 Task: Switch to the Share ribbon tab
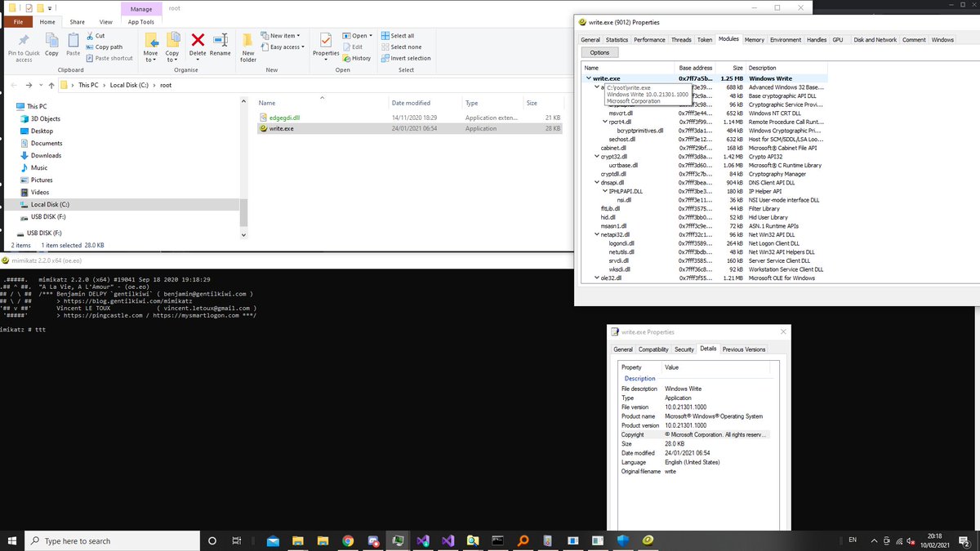pyautogui.click(x=77, y=22)
